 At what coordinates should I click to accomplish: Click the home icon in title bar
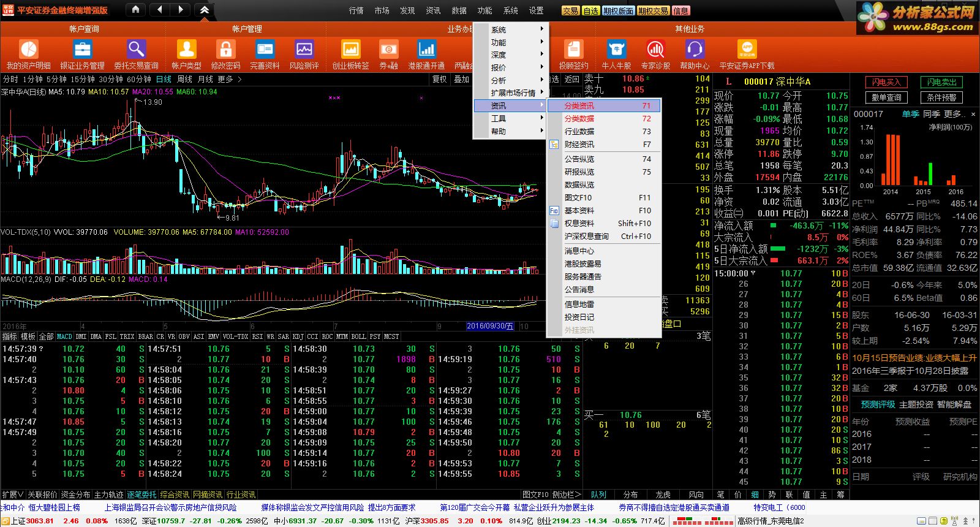pos(135,10)
